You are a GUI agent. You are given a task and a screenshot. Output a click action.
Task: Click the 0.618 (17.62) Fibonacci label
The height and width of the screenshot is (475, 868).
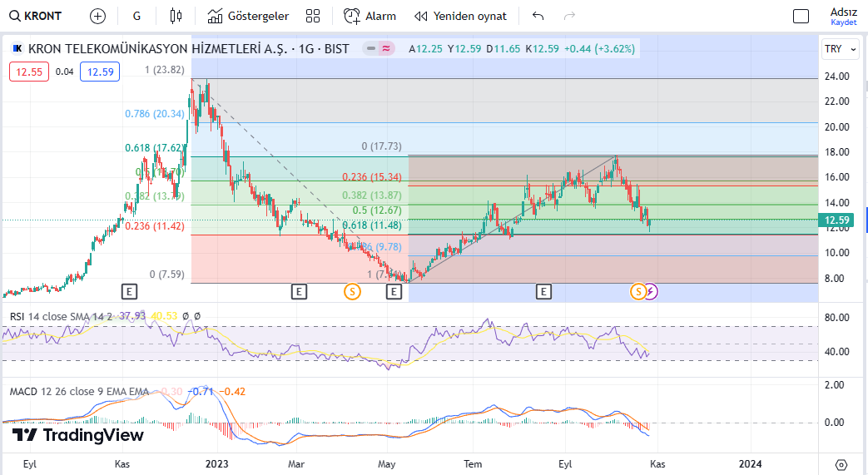tap(155, 148)
